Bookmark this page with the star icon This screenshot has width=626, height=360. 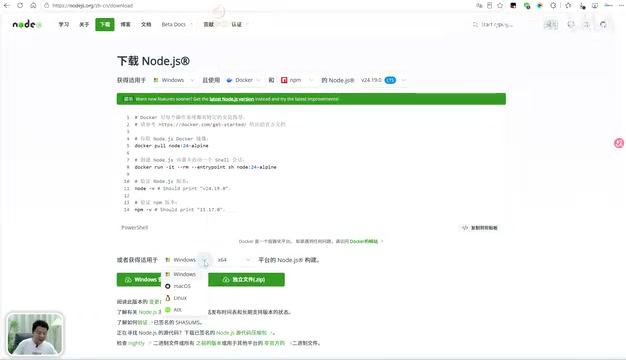click(x=500, y=6)
